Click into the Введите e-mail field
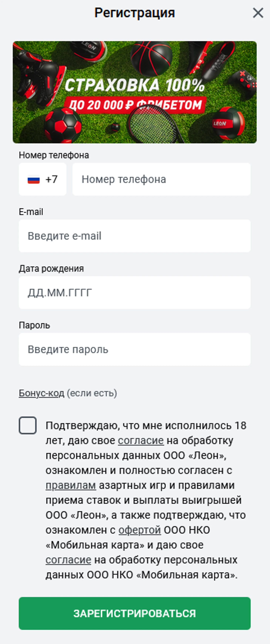Screen dimensions: 270x644 click(x=135, y=236)
